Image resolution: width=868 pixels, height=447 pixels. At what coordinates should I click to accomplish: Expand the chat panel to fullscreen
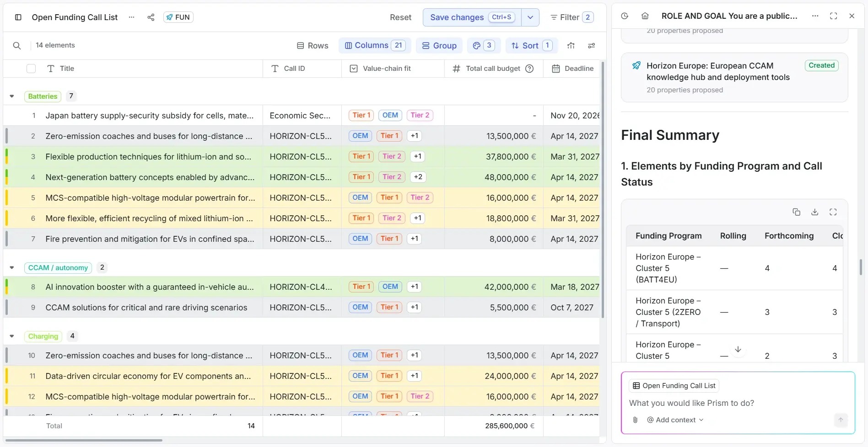(833, 16)
